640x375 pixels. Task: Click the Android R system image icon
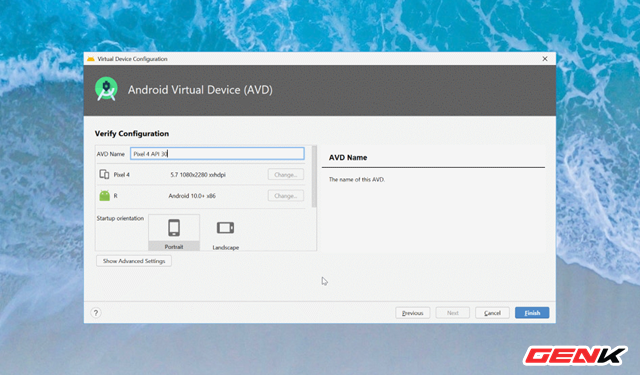point(104,196)
